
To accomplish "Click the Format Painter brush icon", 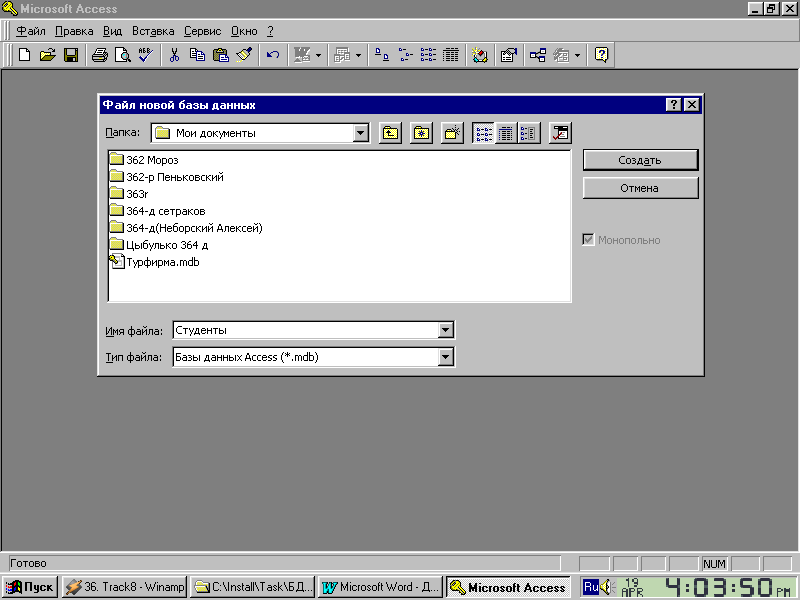I will [244, 55].
